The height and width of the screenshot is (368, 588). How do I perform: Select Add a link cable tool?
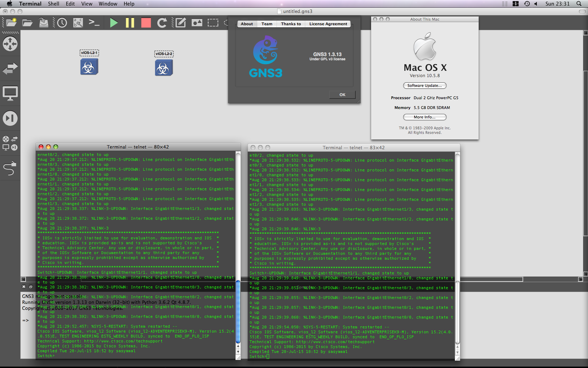[10, 168]
